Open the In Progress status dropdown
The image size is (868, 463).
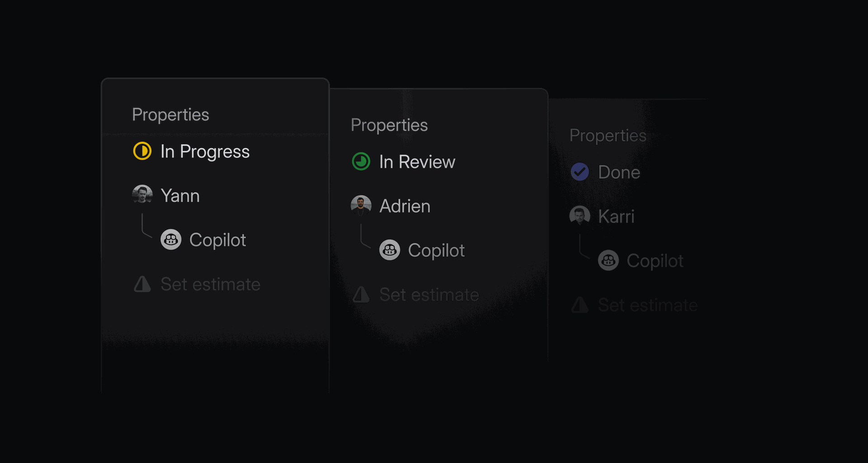205,151
